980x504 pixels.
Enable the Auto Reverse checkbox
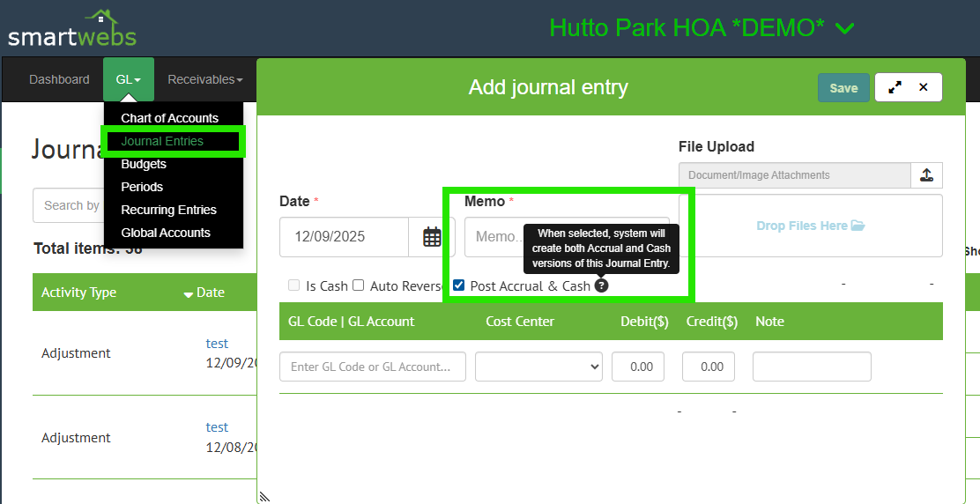click(359, 285)
